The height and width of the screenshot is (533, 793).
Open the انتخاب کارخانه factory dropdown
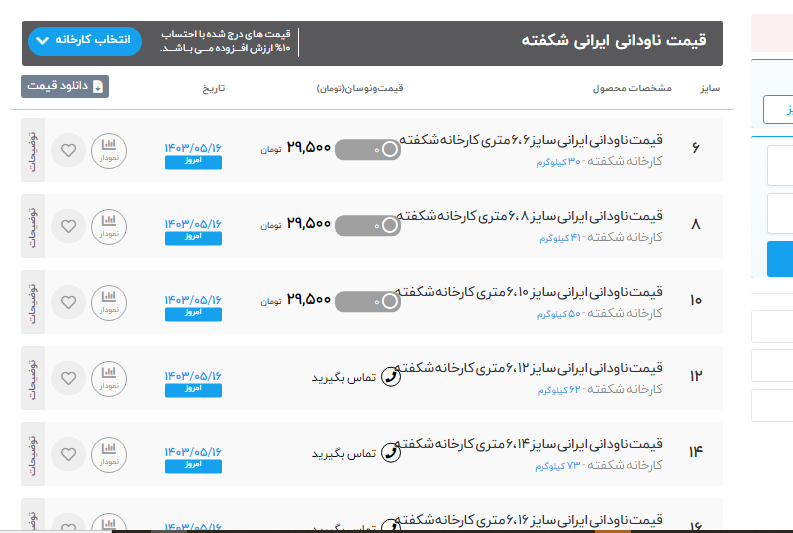pos(85,41)
